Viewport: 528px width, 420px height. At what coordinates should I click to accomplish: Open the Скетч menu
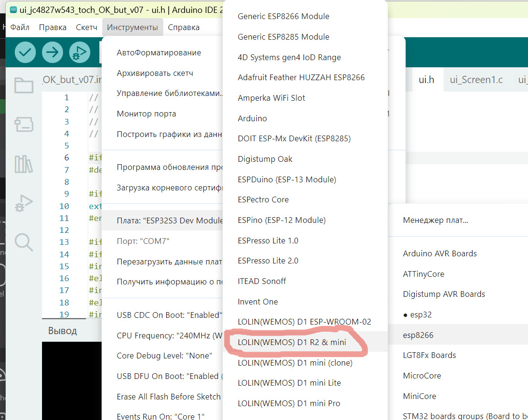pyautogui.click(x=86, y=27)
